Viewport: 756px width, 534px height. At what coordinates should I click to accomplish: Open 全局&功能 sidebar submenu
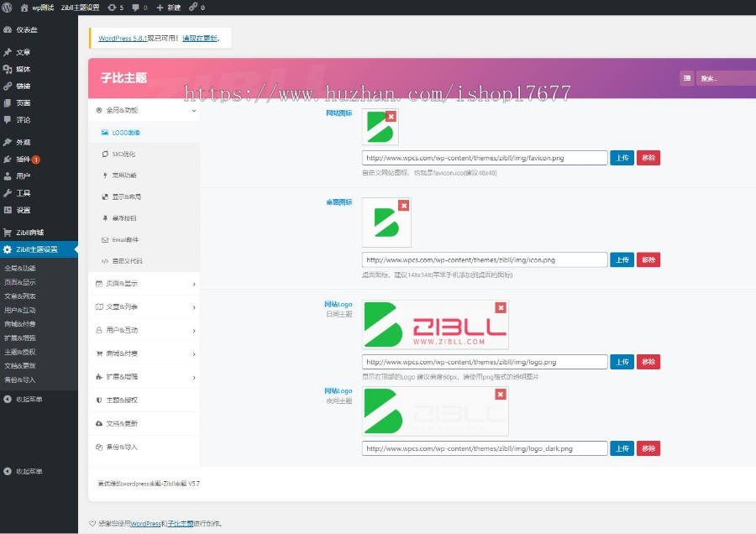(20, 268)
